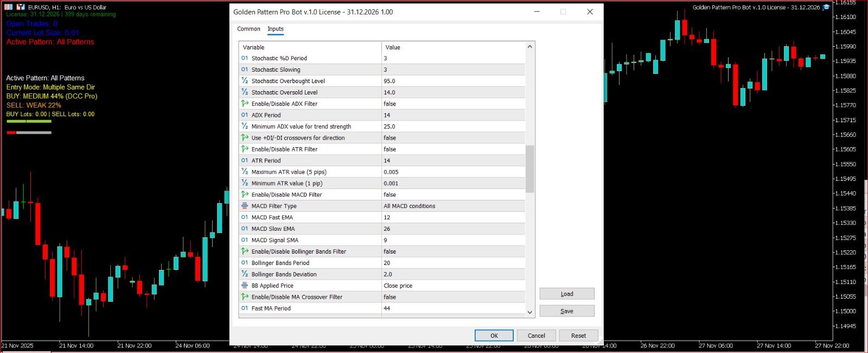Click the Variable column header

(x=310, y=47)
